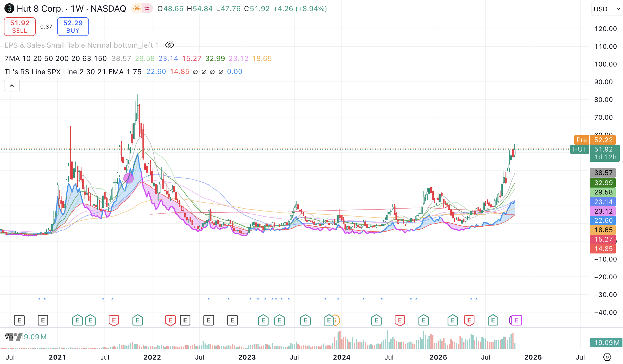This screenshot has width=623, height=364.
Task: Show the hidden EPS & Sales indicator via eye icon
Action: pyautogui.click(x=169, y=45)
